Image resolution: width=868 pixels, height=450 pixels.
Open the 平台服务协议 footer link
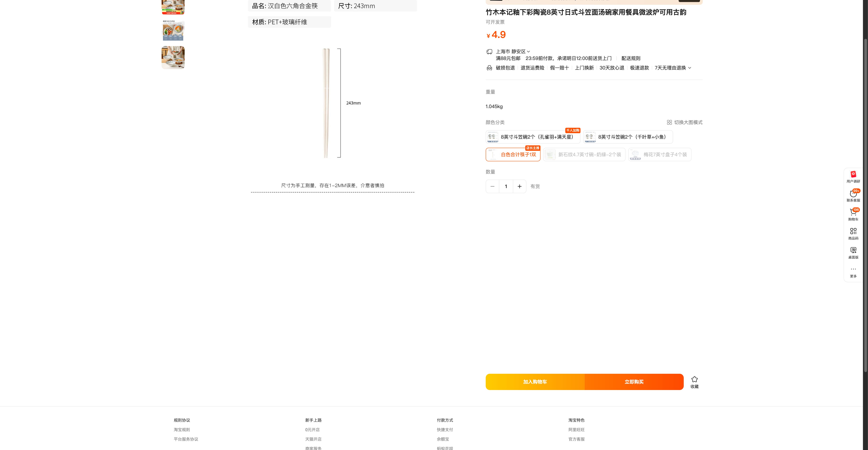pos(186,439)
